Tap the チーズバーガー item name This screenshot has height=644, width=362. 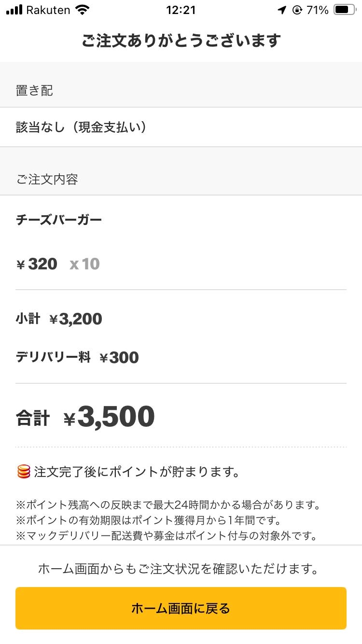(x=59, y=220)
